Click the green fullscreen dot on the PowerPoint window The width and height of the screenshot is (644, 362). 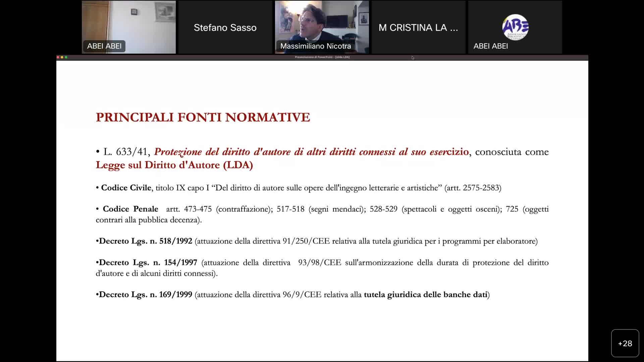tap(66, 57)
